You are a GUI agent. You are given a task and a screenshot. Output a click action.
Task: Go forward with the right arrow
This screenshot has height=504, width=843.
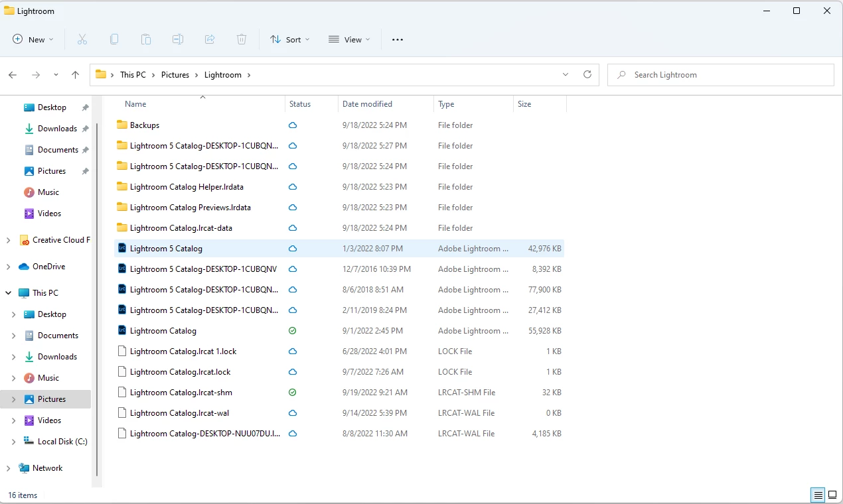(36, 75)
